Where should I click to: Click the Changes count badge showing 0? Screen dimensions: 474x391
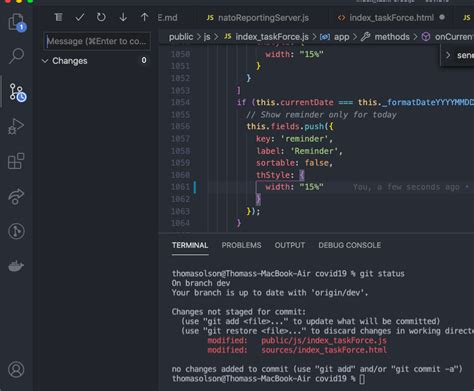[144, 60]
